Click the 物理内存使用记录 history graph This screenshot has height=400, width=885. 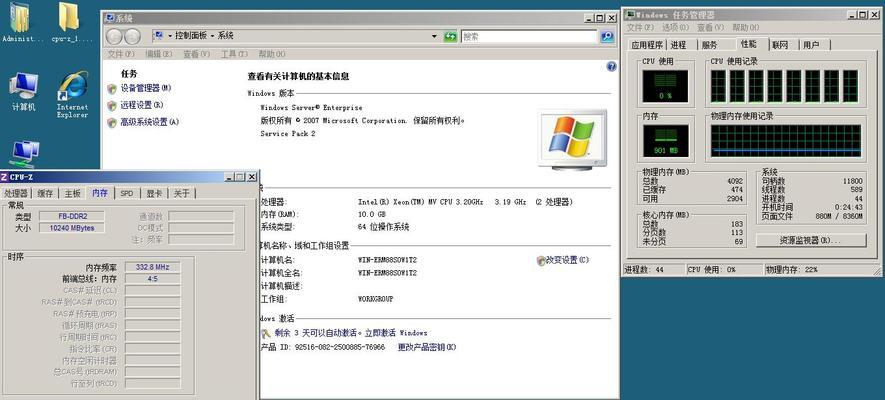pyautogui.click(x=786, y=141)
